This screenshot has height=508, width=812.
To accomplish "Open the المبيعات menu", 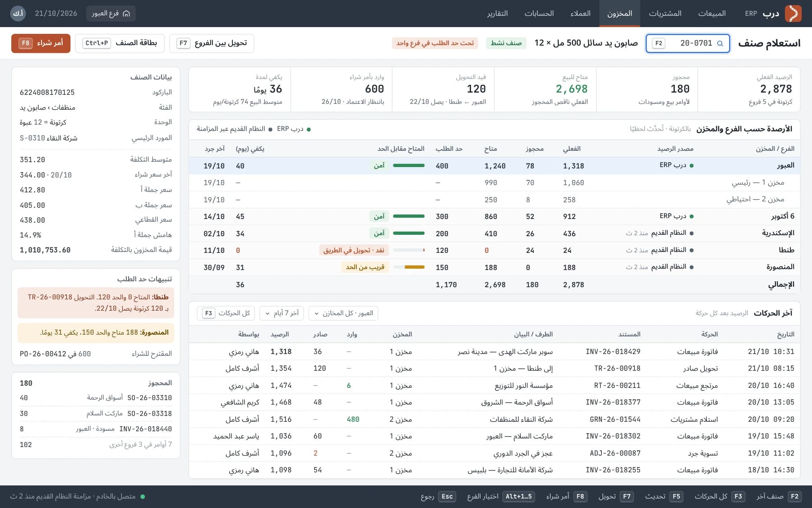I will point(712,14).
